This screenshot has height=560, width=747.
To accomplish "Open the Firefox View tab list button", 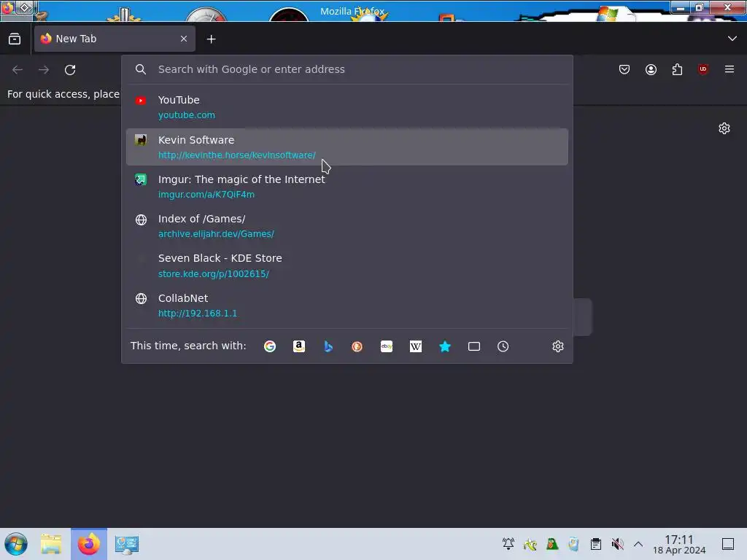I will [x=15, y=39].
